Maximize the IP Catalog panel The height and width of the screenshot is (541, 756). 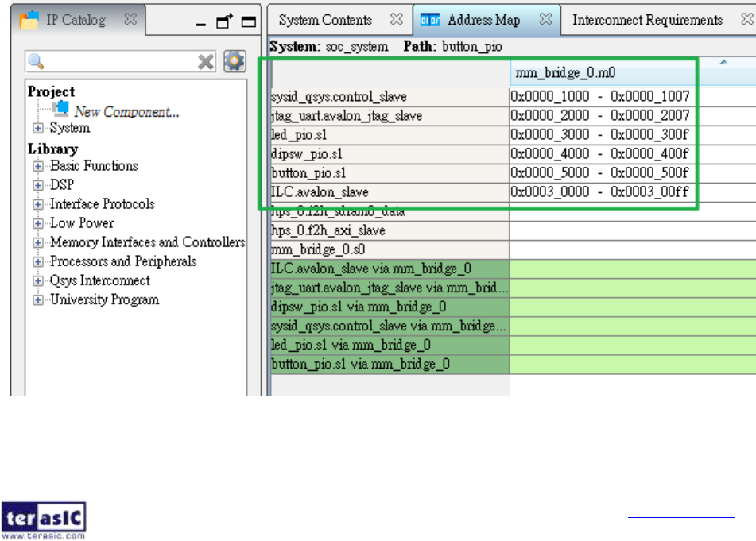[249, 21]
